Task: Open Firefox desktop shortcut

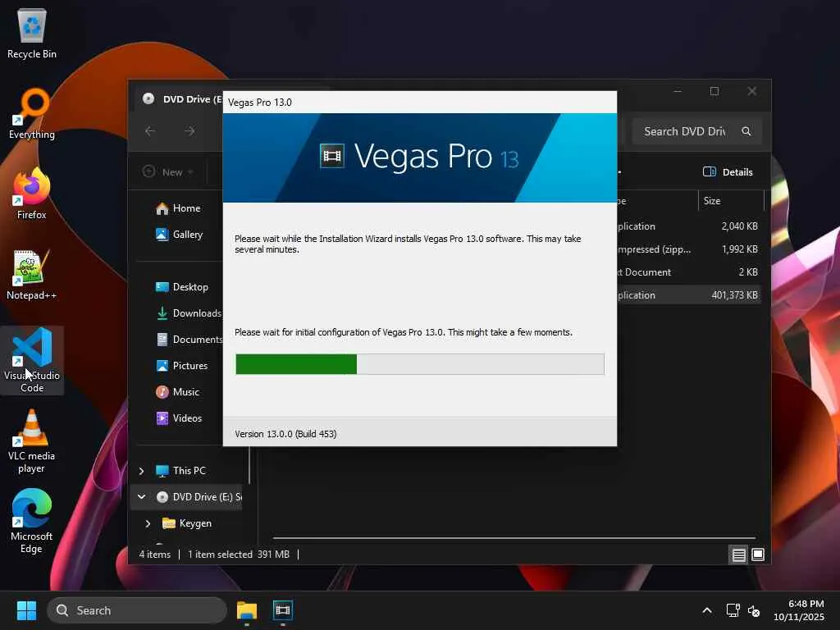Action: [32, 194]
